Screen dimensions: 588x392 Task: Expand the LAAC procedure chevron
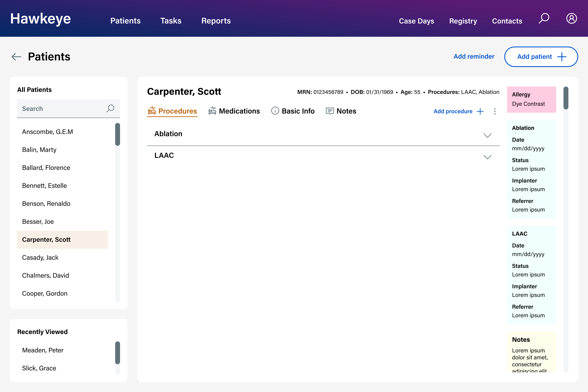[x=487, y=157]
